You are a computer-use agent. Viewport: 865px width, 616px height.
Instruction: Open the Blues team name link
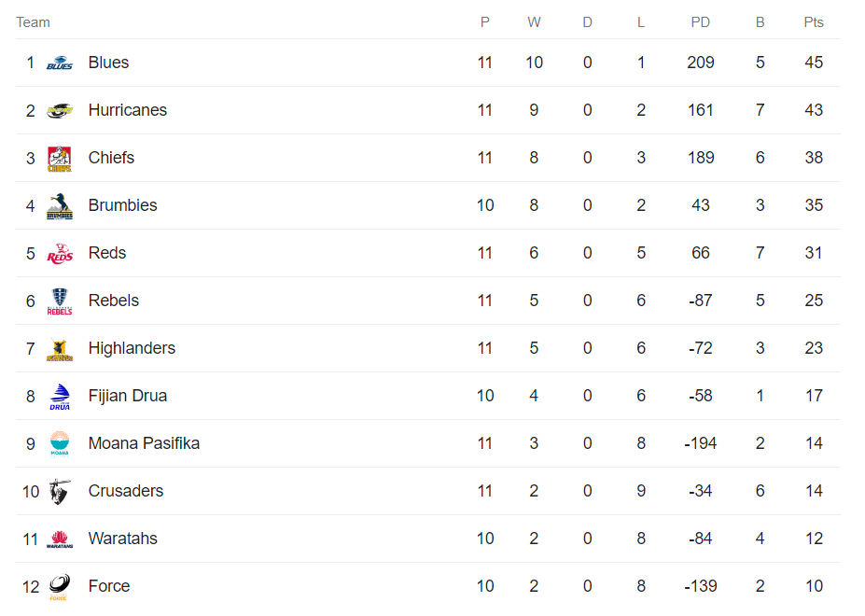point(108,63)
